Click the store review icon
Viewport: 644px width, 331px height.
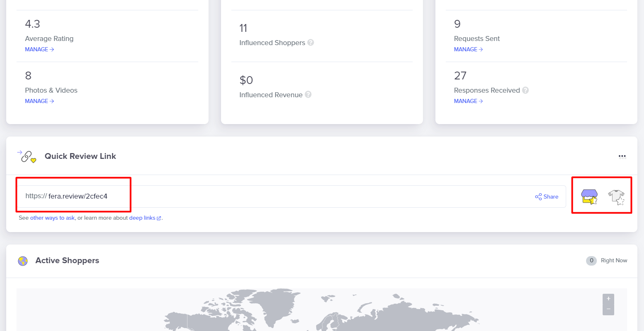point(589,197)
